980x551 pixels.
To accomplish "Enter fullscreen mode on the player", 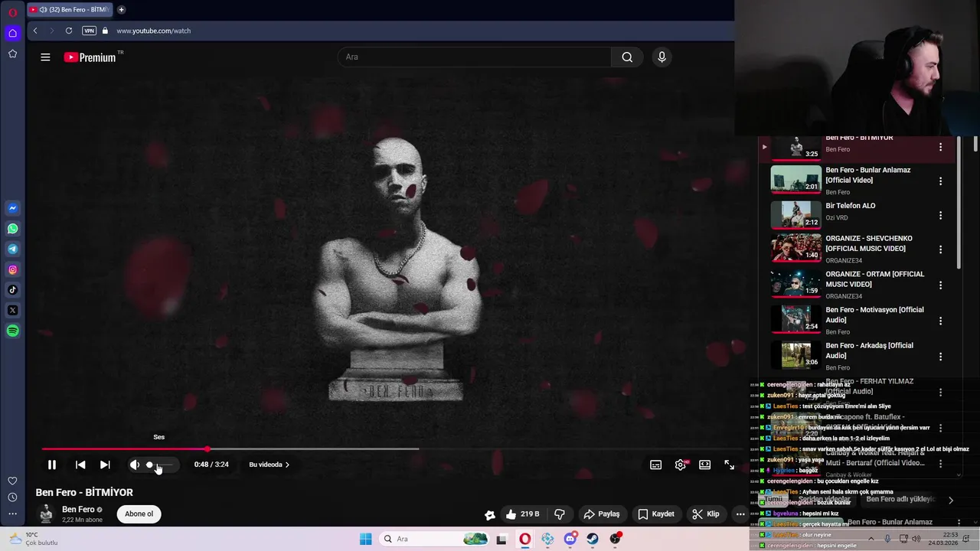I will [x=730, y=465].
